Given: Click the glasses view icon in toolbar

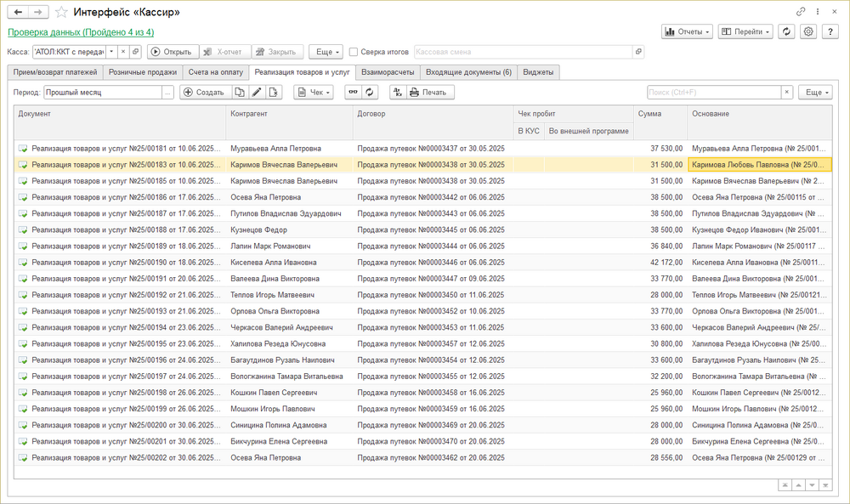Looking at the screenshot, I should (x=354, y=92).
